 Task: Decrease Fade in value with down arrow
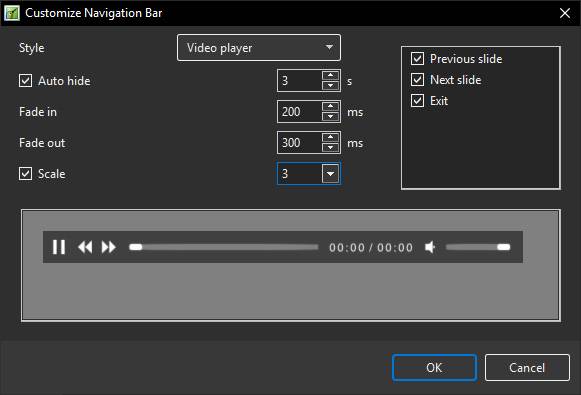[x=330, y=117]
